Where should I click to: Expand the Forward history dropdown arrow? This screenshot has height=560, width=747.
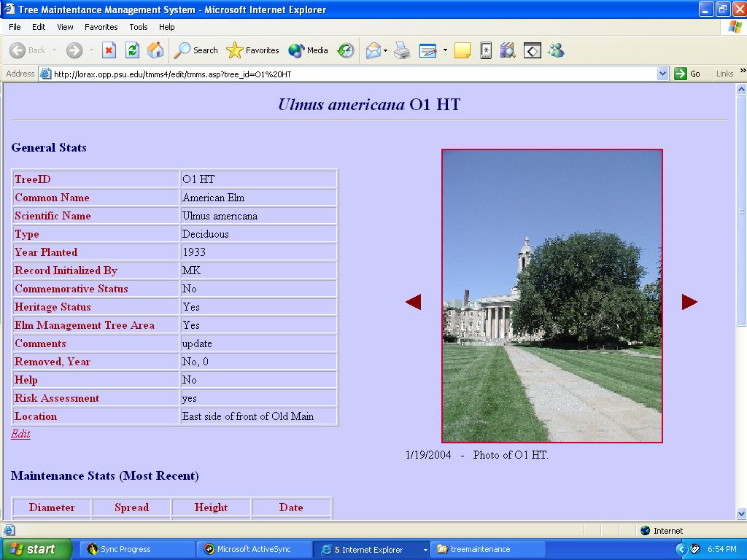91,50
